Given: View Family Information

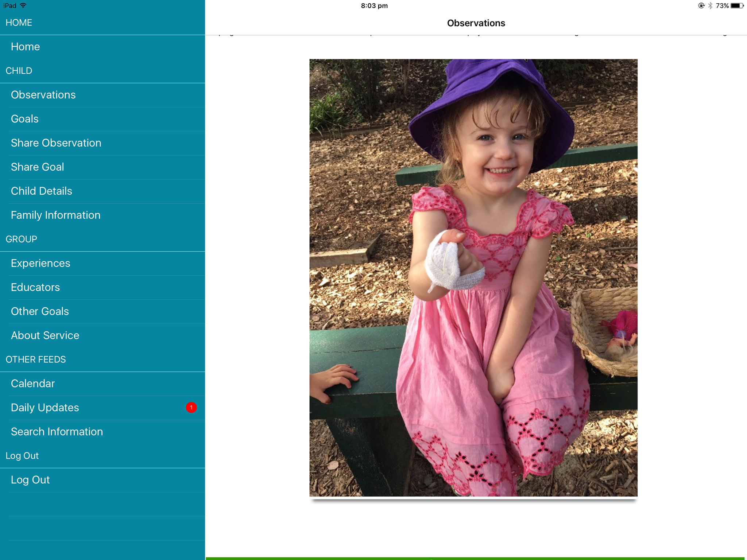Looking at the screenshot, I should [102, 215].
